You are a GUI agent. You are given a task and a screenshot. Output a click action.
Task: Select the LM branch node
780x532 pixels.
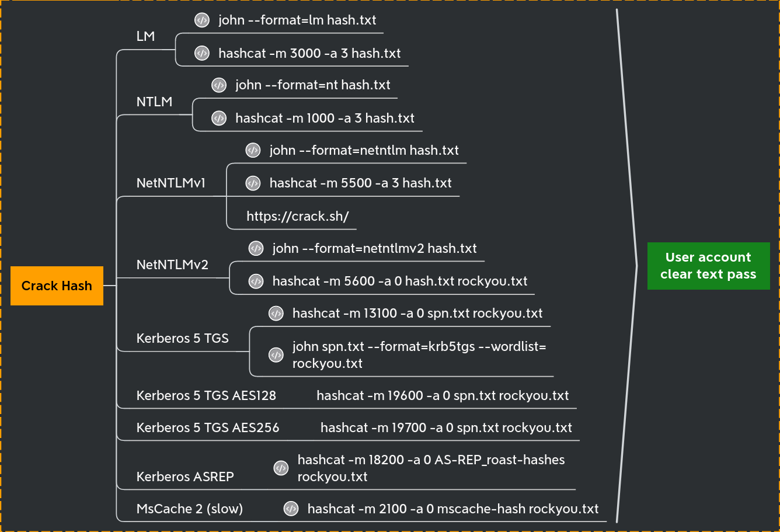pos(145,36)
